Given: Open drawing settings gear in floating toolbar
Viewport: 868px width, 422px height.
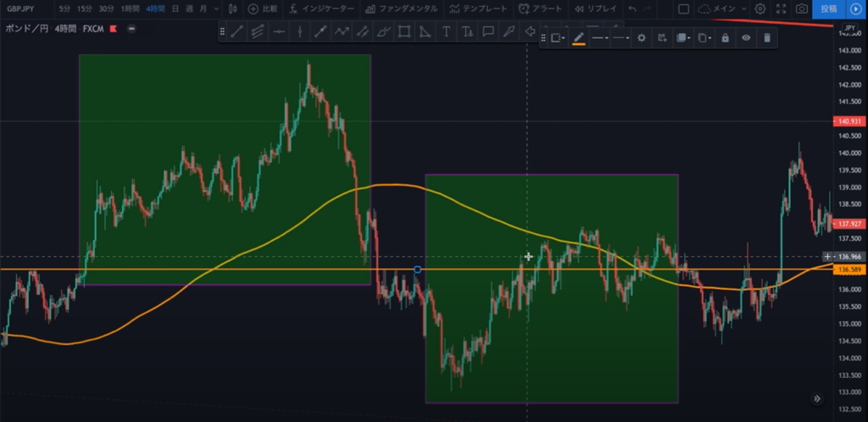Looking at the screenshot, I should [642, 38].
